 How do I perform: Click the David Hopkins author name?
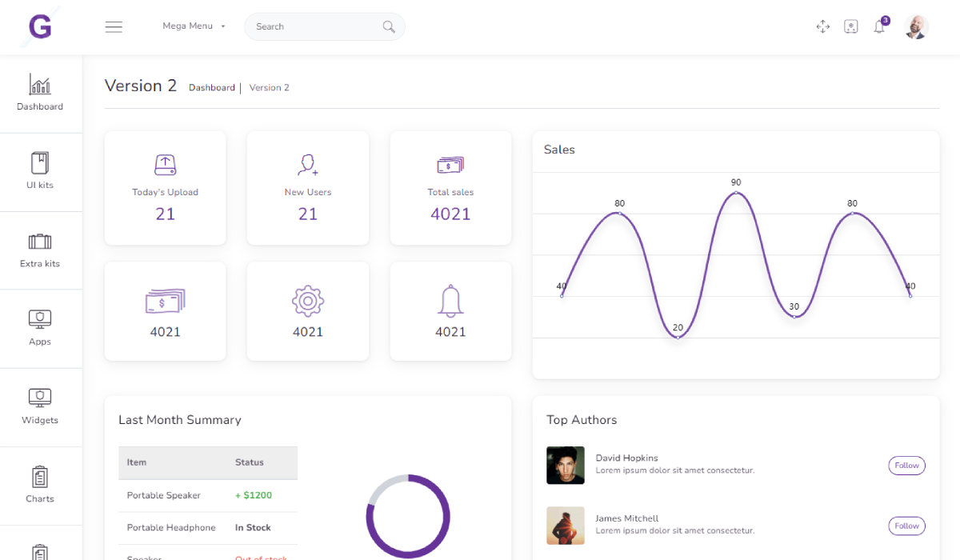click(x=627, y=458)
